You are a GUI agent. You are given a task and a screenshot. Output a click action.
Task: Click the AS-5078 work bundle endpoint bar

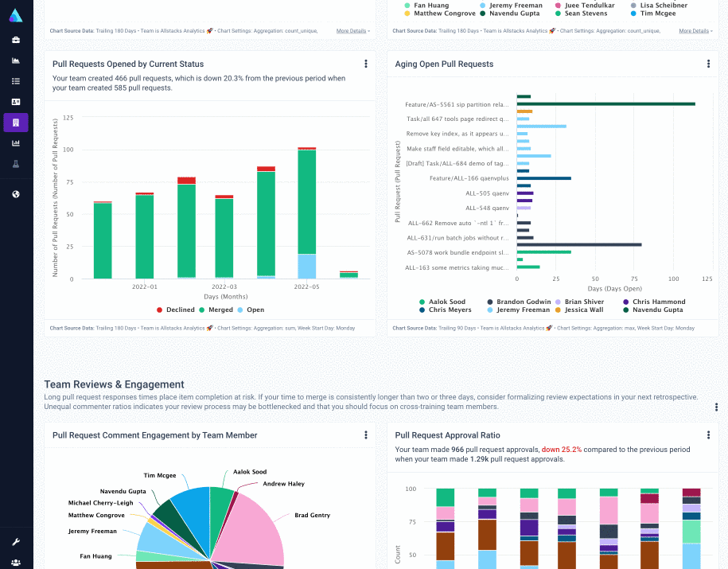coord(543,252)
